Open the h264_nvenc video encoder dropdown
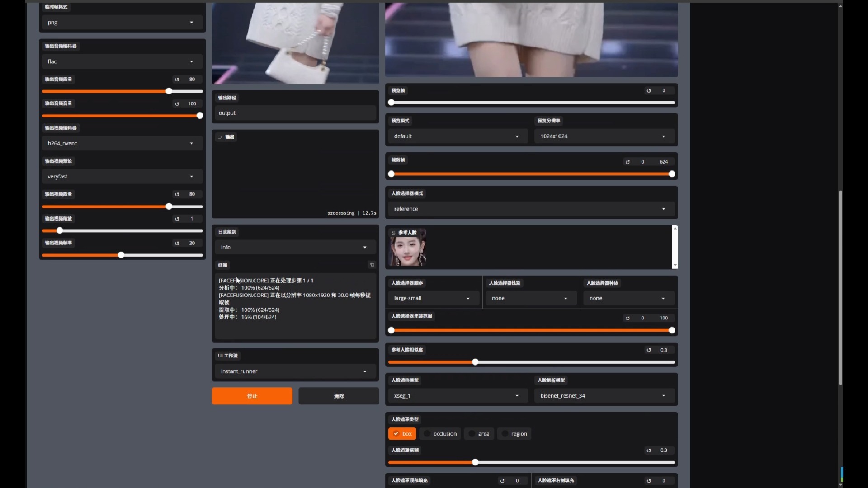The width and height of the screenshot is (868, 488). pos(122,143)
